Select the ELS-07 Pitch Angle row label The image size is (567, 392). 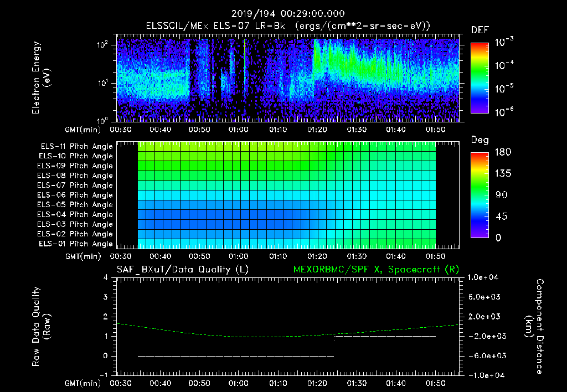click(75, 185)
